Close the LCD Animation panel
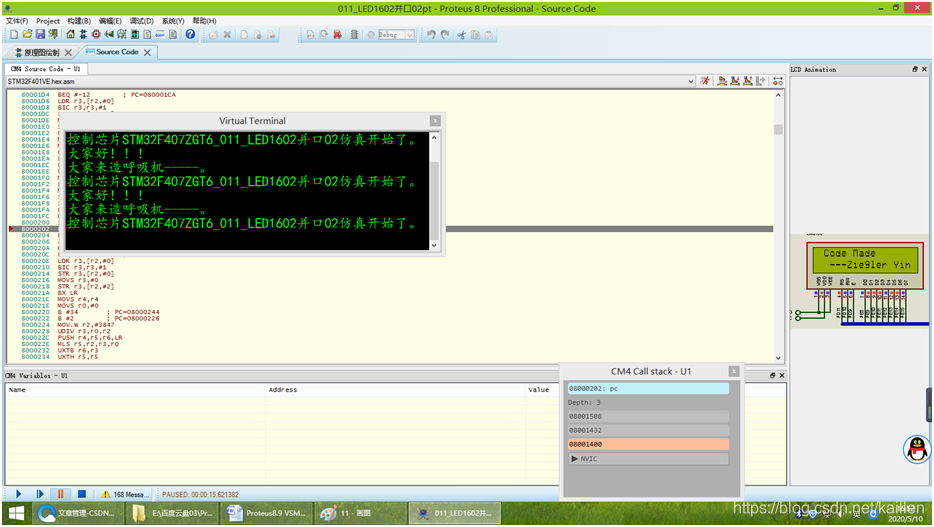 point(924,69)
